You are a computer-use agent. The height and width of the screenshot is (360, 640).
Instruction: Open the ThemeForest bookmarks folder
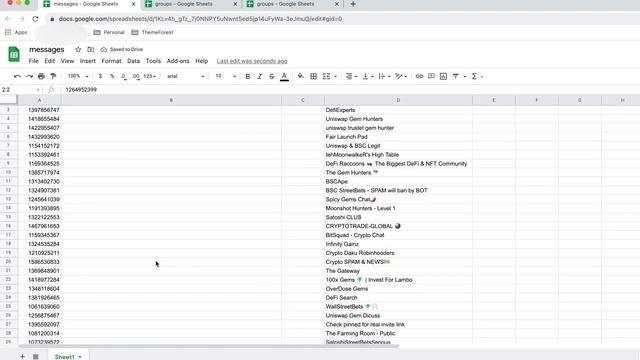pos(152,32)
